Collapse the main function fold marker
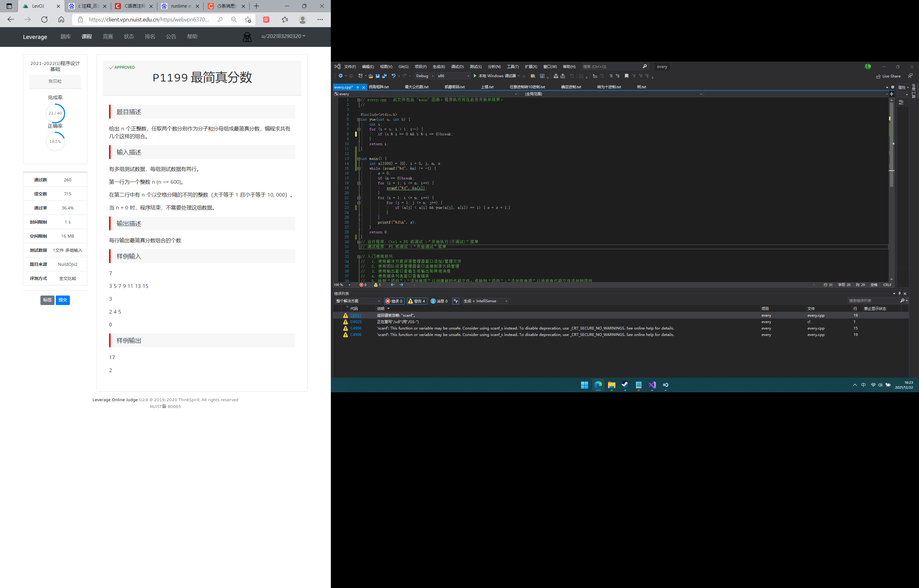The height and width of the screenshot is (588, 919). coord(359,158)
